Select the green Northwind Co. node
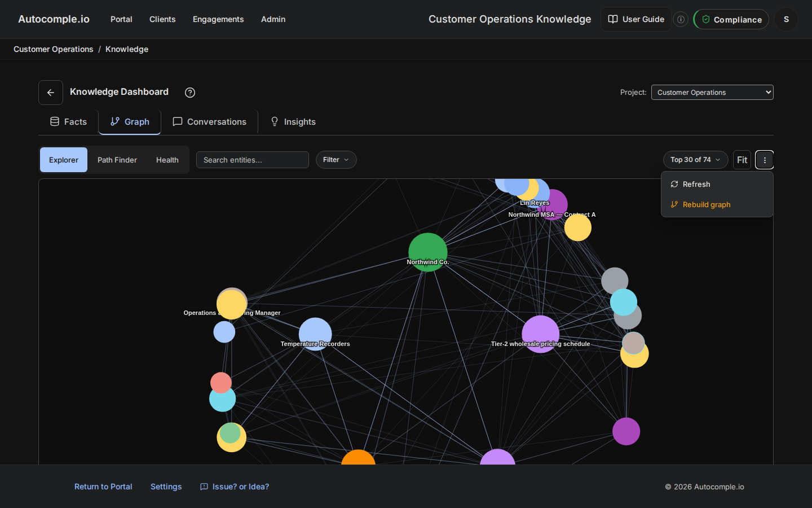Viewport: 812px width, 508px height. (428, 252)
